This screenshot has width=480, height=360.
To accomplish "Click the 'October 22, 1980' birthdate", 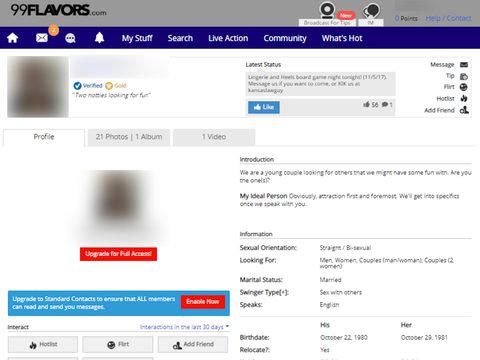I will click(x=344, y=337).
